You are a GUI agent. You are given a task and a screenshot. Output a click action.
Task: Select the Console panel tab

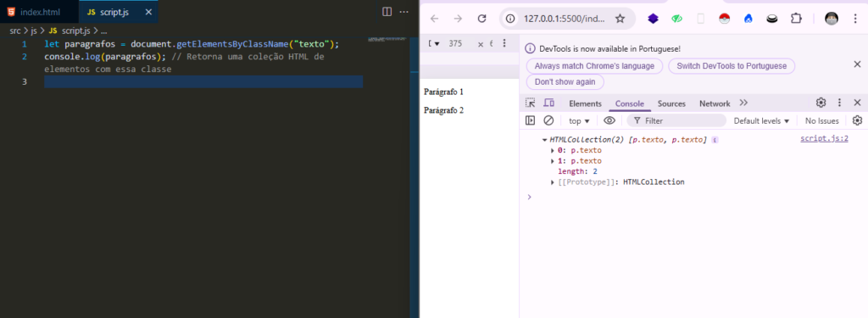(x=630, y=103)
